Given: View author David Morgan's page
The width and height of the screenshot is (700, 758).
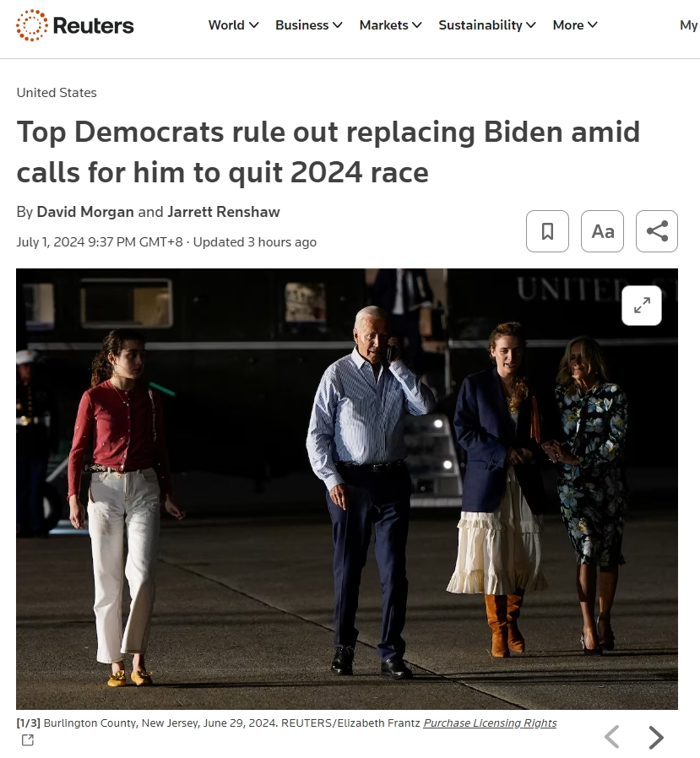Looking at the screenshot, I should [85, 212].
